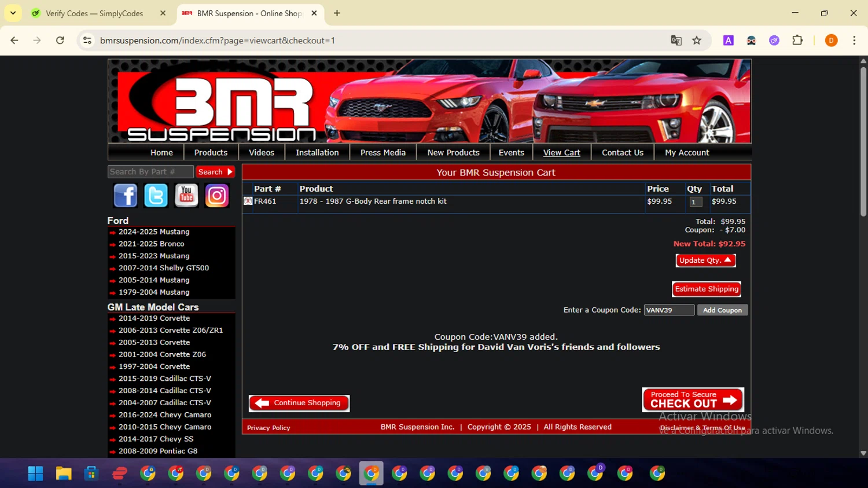Select 2015-2023 Mustang link
The image size is (868, 488).
click(x=154, y=256)
